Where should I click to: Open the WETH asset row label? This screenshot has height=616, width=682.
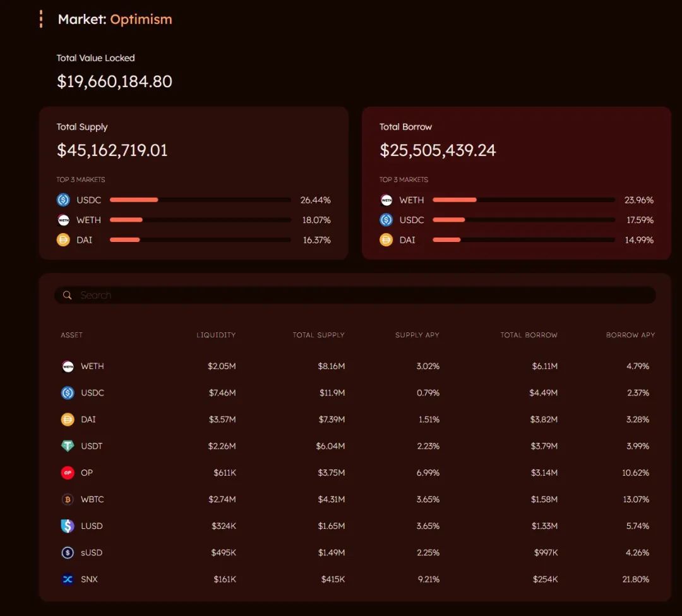[x=92, y=366]
